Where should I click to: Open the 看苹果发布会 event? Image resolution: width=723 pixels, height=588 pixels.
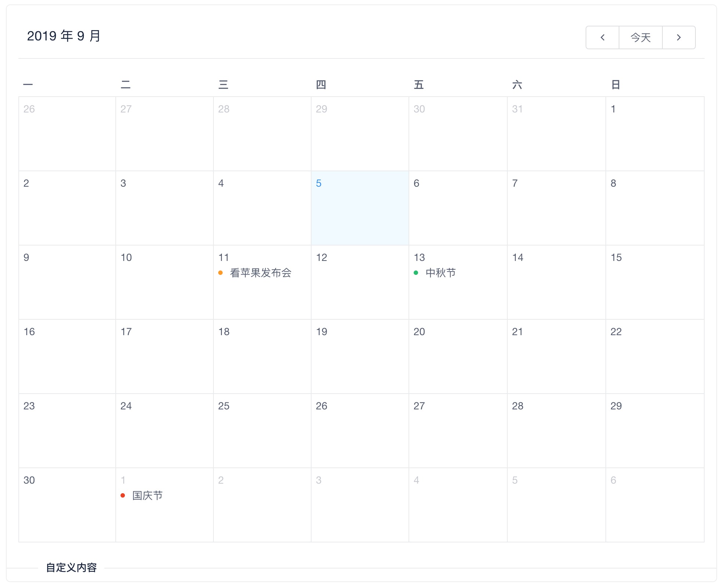260,273
